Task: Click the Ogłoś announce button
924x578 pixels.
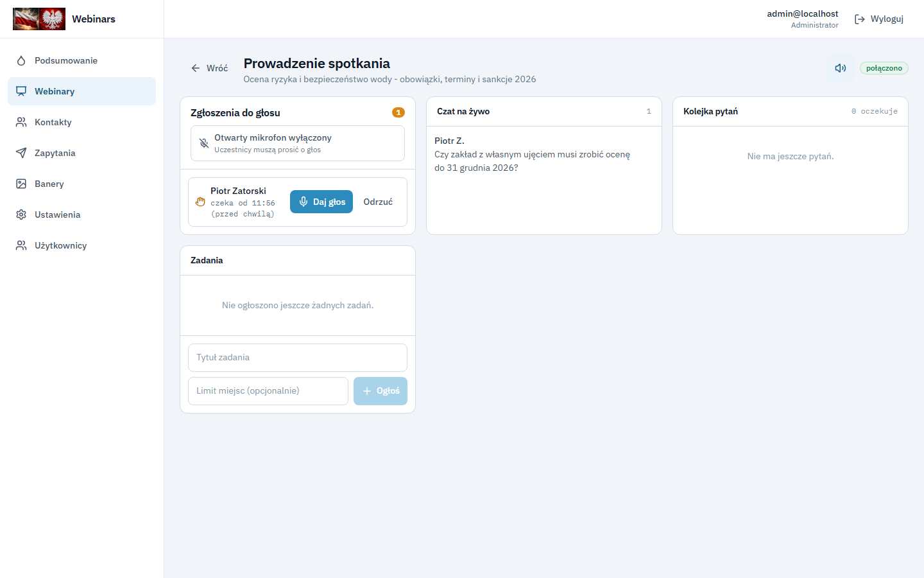Action: click(381, 391)
